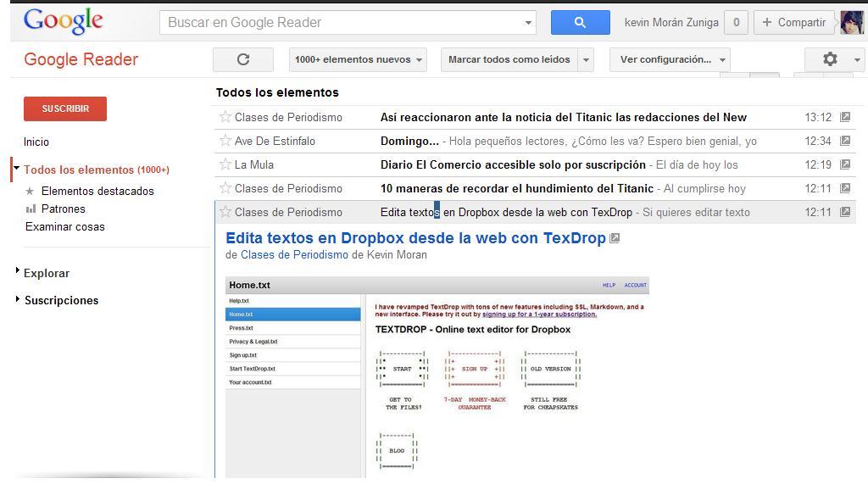The image size is (868, 484).
Task: Focus the Buscar en Google Reader field
Action: [x=343, y=23]
